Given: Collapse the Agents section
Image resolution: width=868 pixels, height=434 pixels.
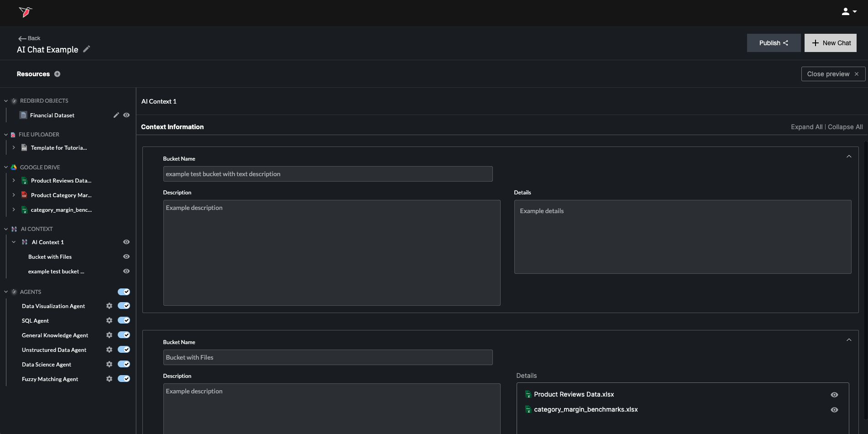Looking at the screenshot, I should pos(6,292).
